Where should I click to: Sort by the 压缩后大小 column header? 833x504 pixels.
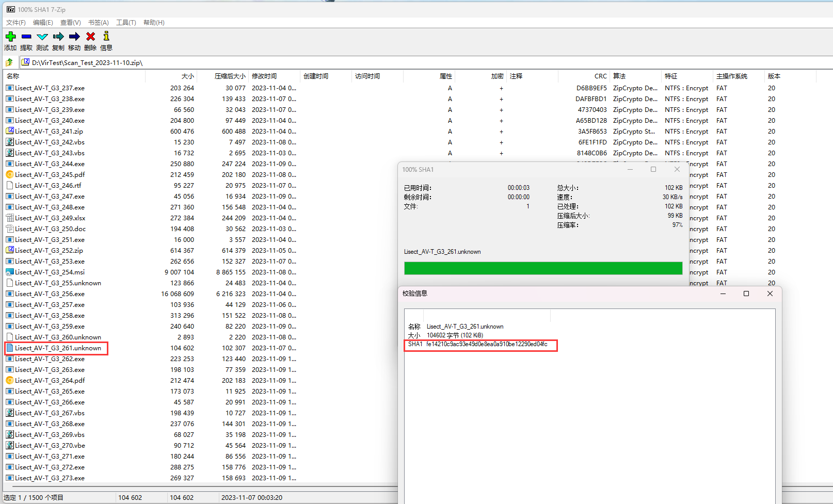222,76
